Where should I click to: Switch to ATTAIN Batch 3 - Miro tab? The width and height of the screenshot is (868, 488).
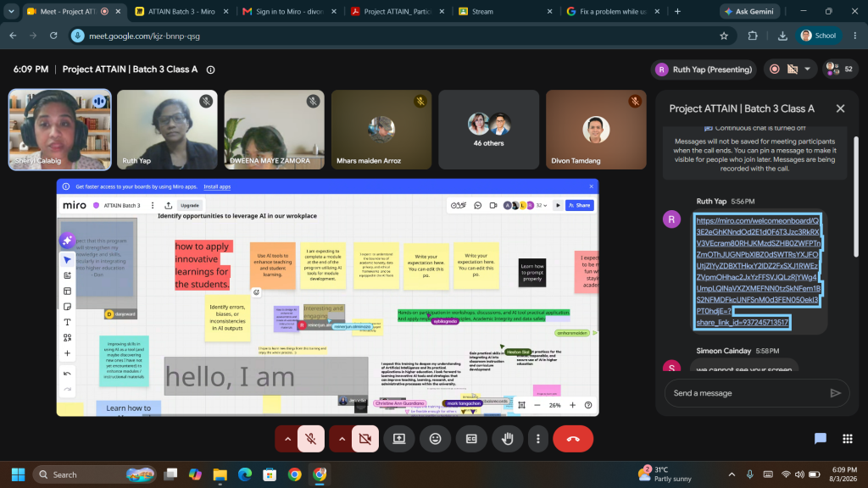coord(181,11)
